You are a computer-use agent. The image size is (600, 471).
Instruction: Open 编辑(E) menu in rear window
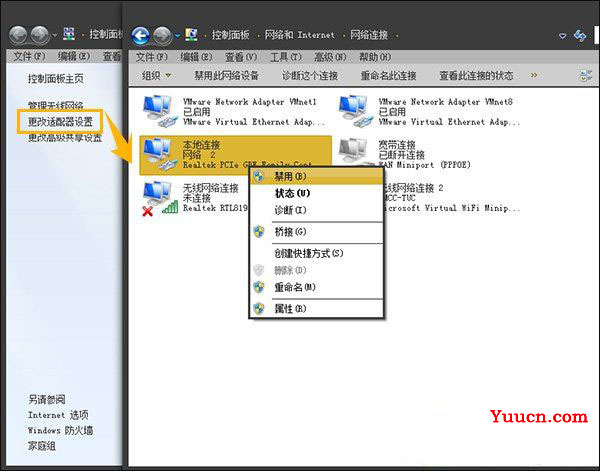click(x=74, y=57)
